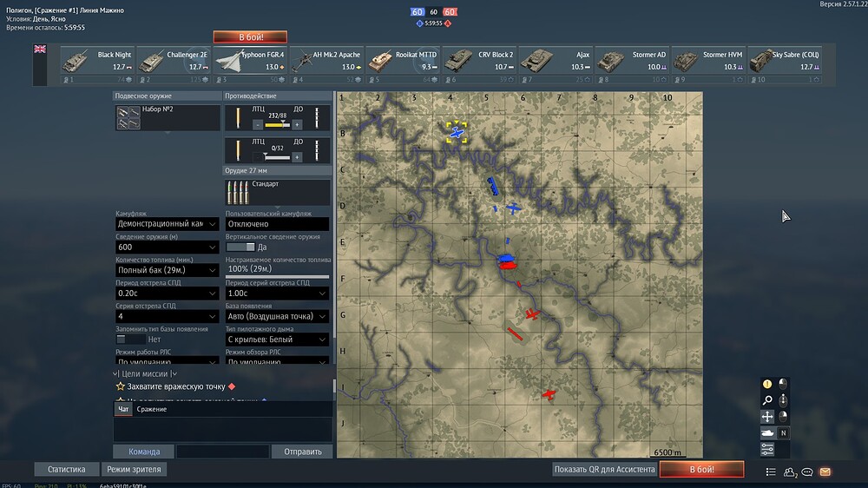Click the map pan cross-arrows icon
The image size is (868, 488).
(x=767, y=417)
